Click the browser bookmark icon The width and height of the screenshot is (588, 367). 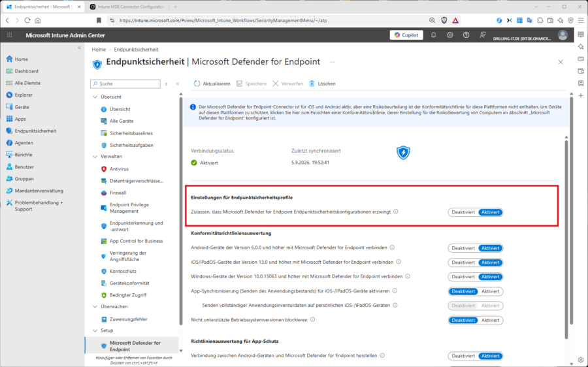(99, 20)
